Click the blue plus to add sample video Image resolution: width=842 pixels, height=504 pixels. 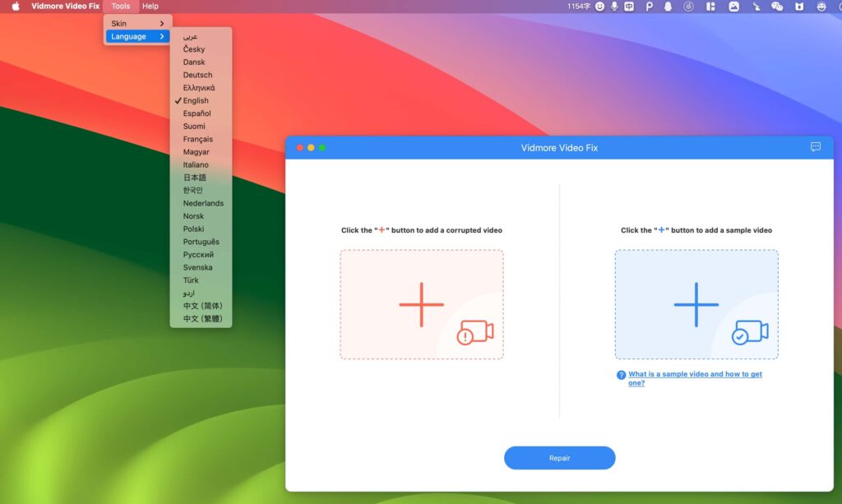coord(696,304)
